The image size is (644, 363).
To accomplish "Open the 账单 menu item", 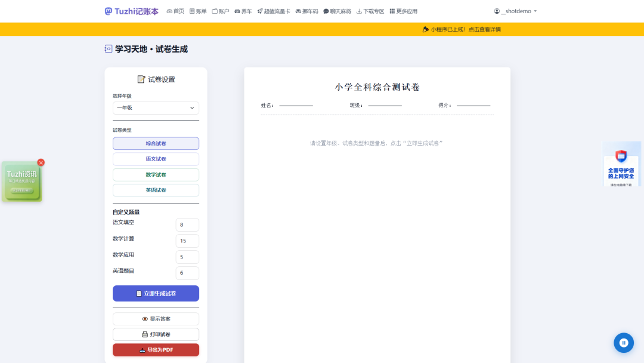I will (x=198, y=11).
